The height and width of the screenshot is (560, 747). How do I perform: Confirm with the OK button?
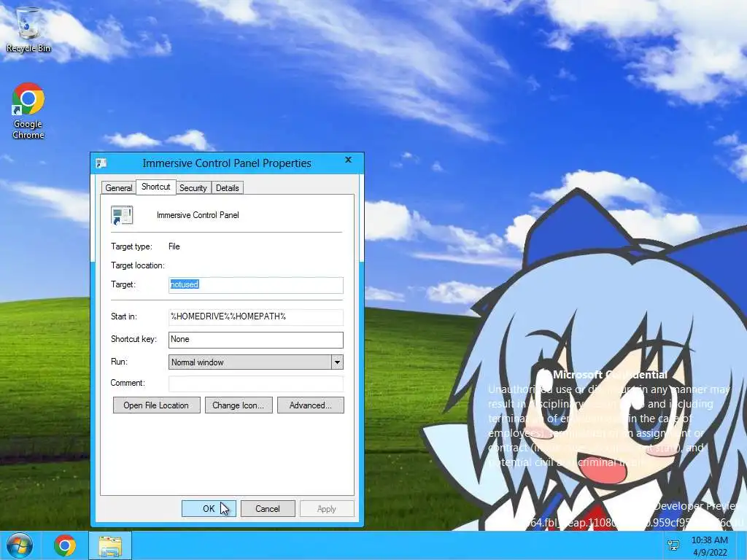pyautogui.click(x=209, y=508)
